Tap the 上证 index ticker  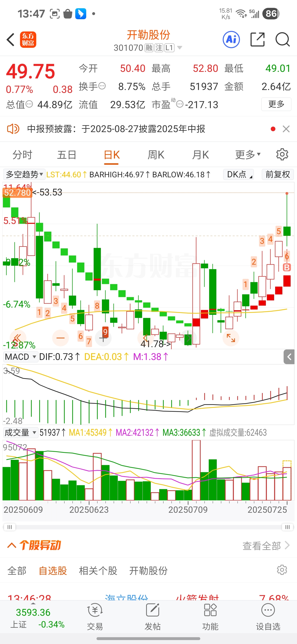(38, 618)
